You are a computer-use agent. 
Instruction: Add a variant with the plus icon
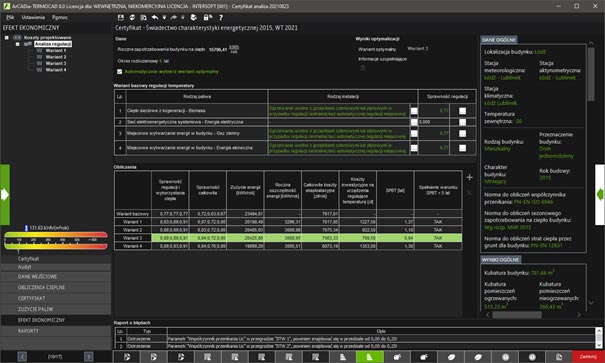[470, 177]
